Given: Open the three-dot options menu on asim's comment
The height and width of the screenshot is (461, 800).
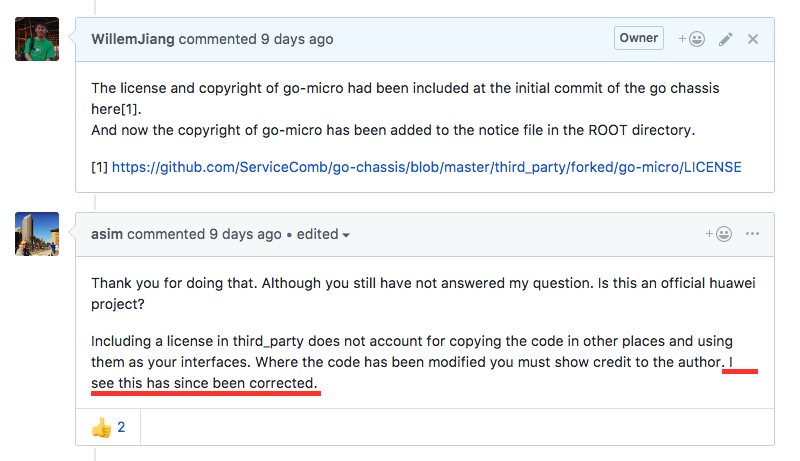Looking at the screenshot, I should tap(752, 234).
